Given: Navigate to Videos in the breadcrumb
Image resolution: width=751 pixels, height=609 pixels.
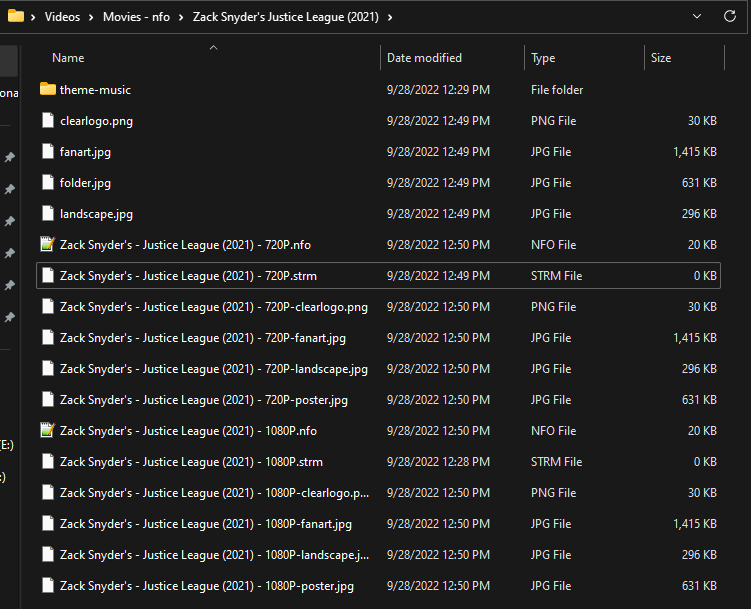Looking at the screenshot, I should pos(62,17).
